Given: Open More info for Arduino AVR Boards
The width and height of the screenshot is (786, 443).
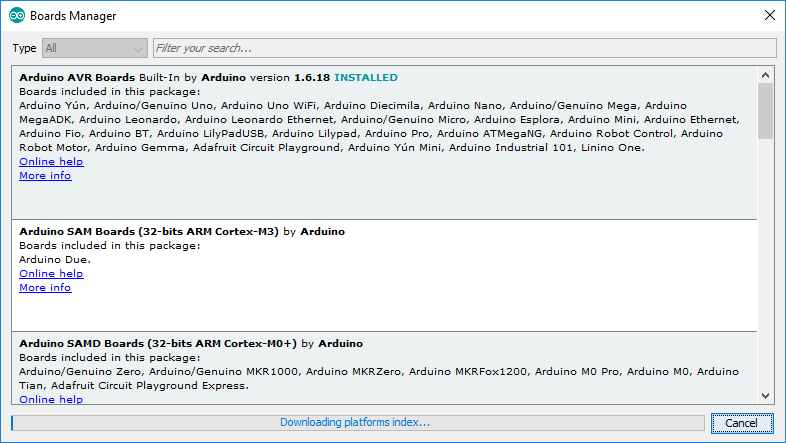Looking at the screenshot, I should [x=45, y=176].
